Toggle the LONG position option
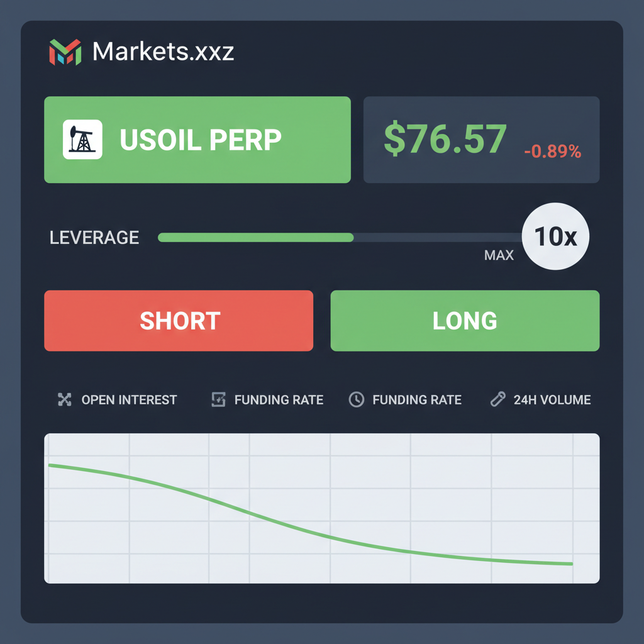Viewport: 644px width, 644px height. (465, 321)
